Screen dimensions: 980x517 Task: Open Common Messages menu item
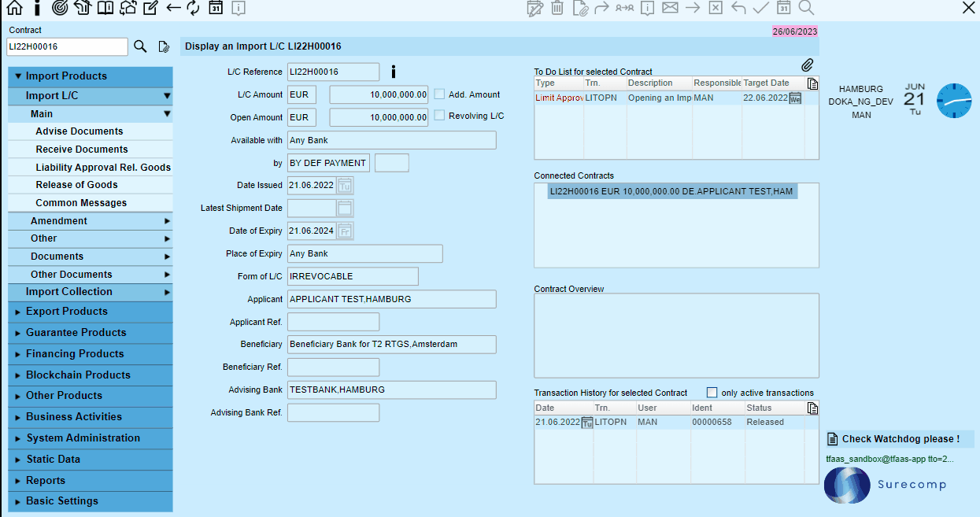point(90,203)
